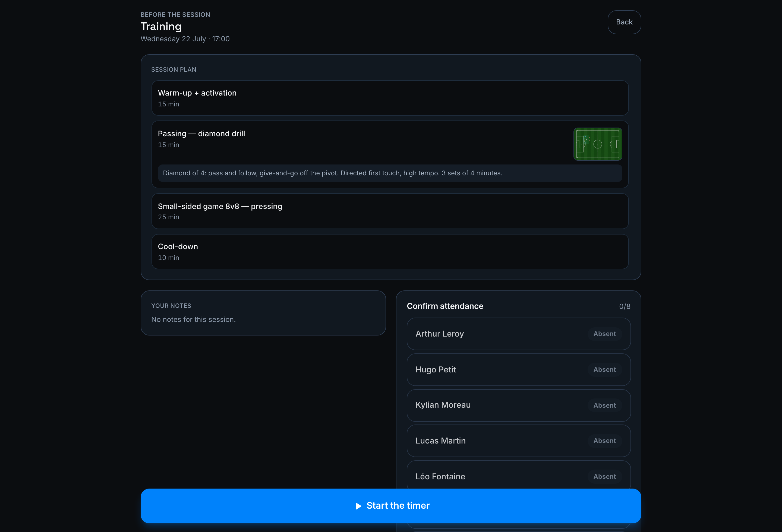This screenshot has height=532, width=782.
Task: Select Kylian Moreau's name row
Action: tap(519, 405)
